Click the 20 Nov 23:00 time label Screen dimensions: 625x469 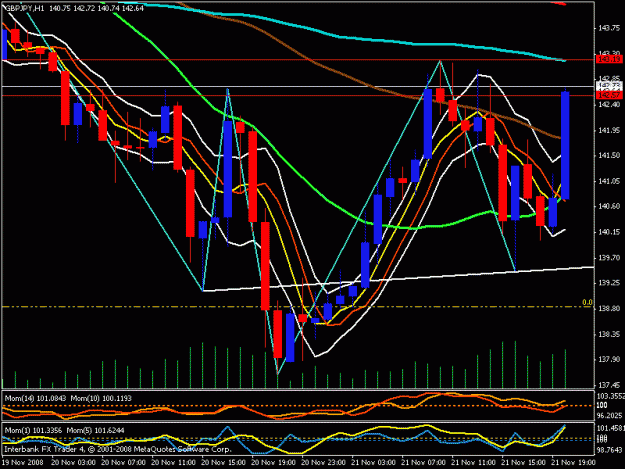coord(323,462)
